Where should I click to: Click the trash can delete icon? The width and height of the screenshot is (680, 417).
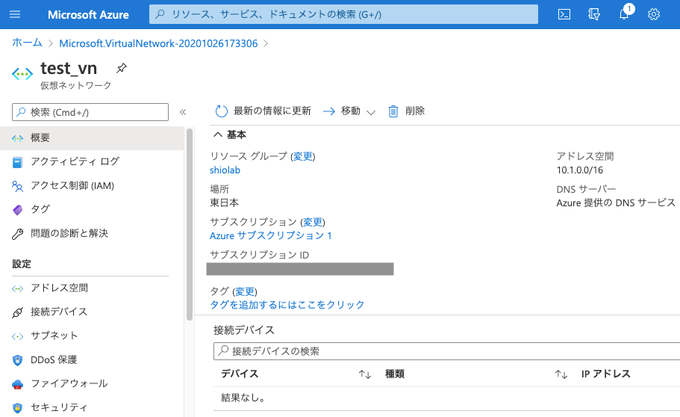(x=393, y=111)
